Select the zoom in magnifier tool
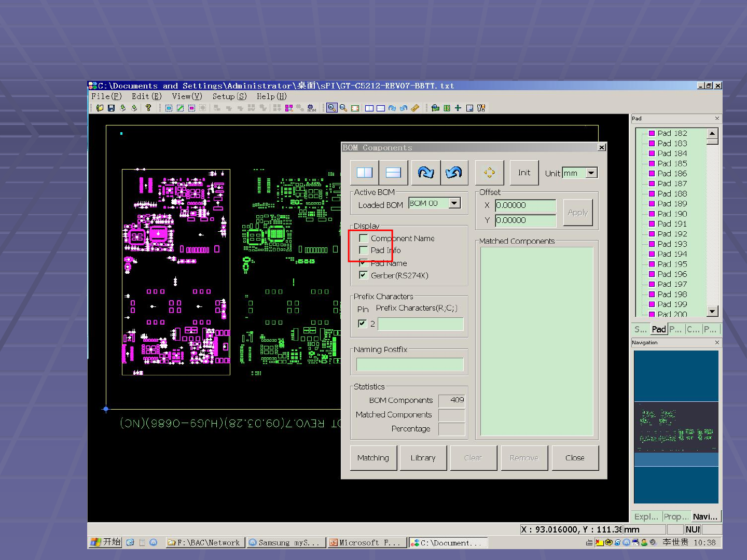747x560 pixels. coord(331,108)
